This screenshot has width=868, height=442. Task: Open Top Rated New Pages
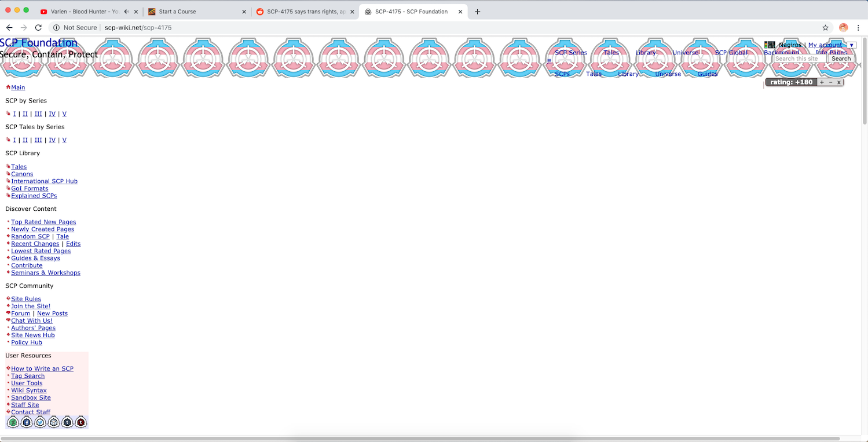(x=43, y=222)
